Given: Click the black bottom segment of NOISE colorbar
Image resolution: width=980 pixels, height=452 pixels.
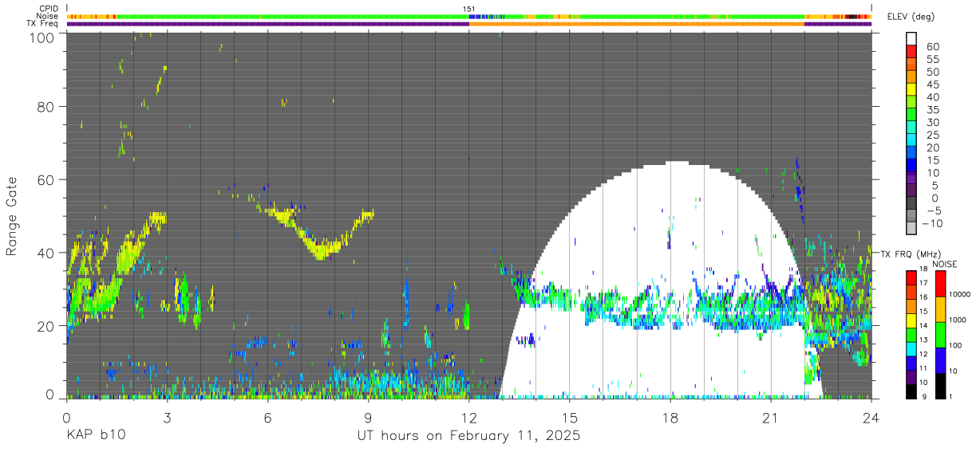Looking at the screenshot, I should pyautogui.click(x=940, y=385).
